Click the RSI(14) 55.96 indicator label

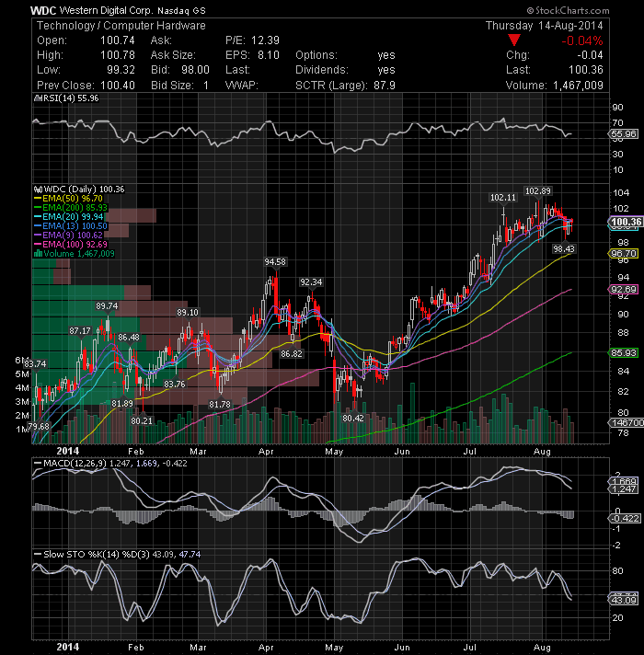(x=71, y=98)
